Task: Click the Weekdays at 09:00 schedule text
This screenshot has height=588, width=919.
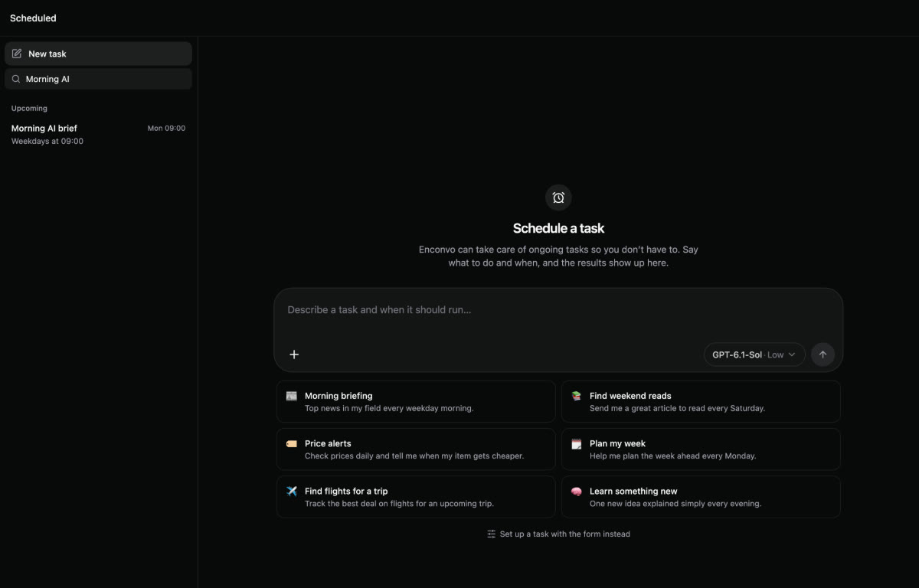Action: click(x=47, y=141)
